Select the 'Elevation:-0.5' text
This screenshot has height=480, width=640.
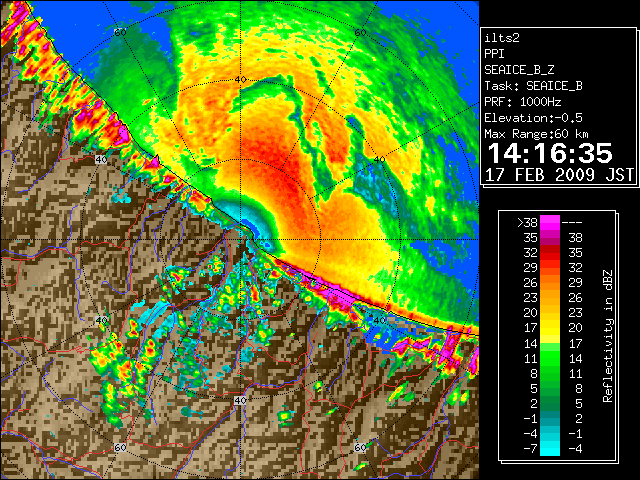coord(533,118)
